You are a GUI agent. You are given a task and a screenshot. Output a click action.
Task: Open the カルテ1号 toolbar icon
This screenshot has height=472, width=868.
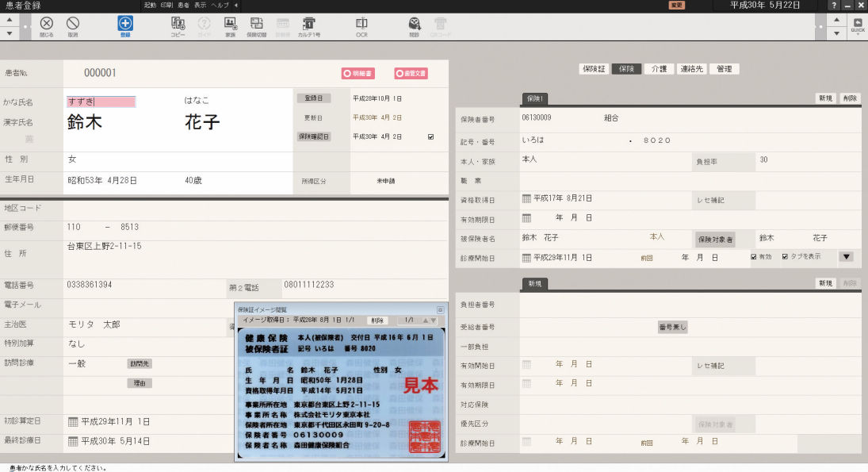point(309,25)
